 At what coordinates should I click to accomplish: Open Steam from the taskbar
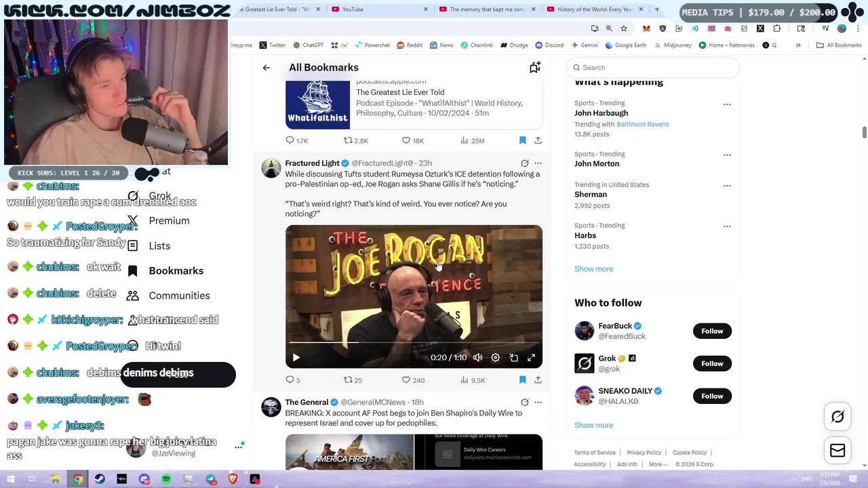click(100, 479)
